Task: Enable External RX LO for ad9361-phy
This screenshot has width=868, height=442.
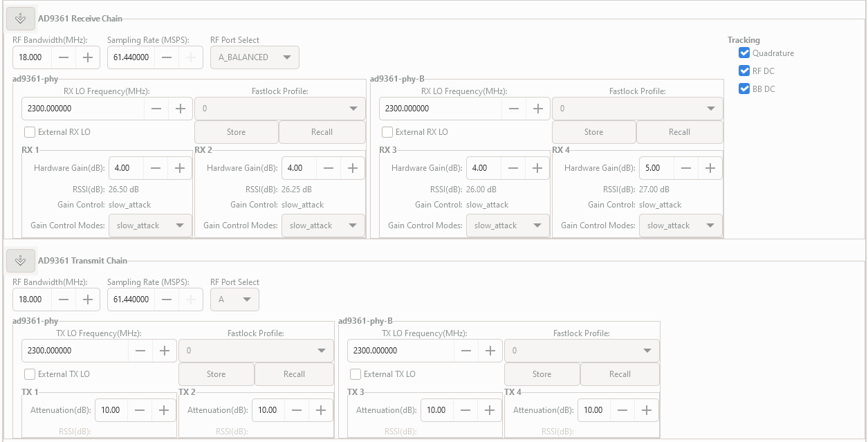Action: [30, 132]
